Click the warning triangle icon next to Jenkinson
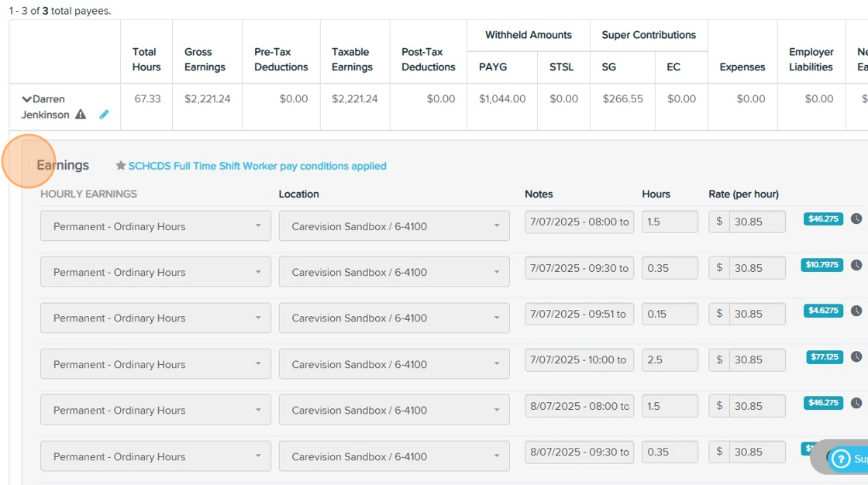868x485 pixels. (81, 115)
